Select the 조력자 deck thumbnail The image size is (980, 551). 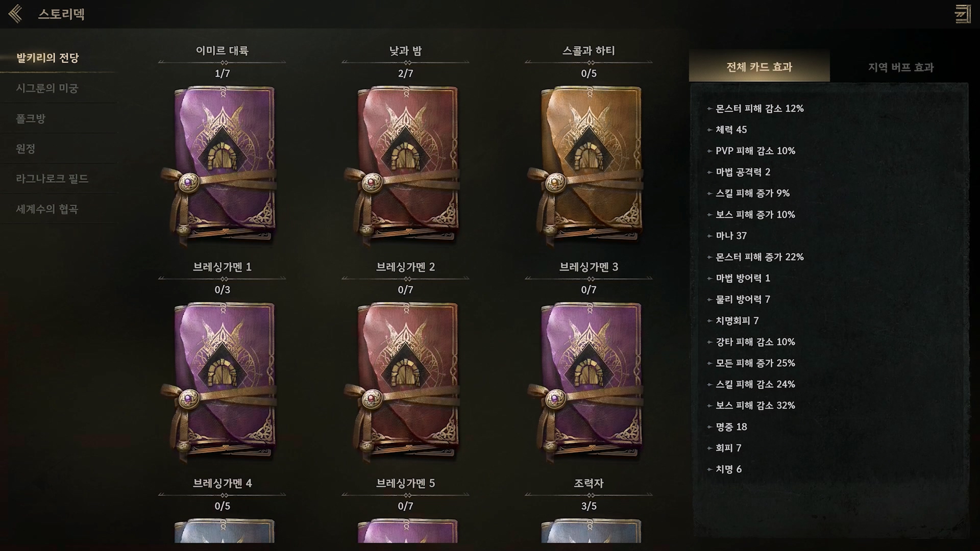pyautogui.click(x=591, y=531)
